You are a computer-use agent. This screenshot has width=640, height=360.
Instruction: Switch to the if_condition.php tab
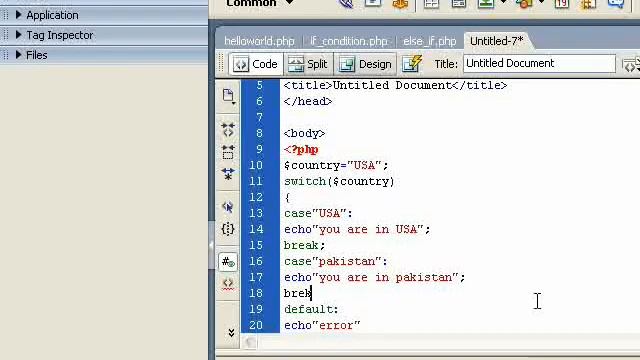(349, 41)
